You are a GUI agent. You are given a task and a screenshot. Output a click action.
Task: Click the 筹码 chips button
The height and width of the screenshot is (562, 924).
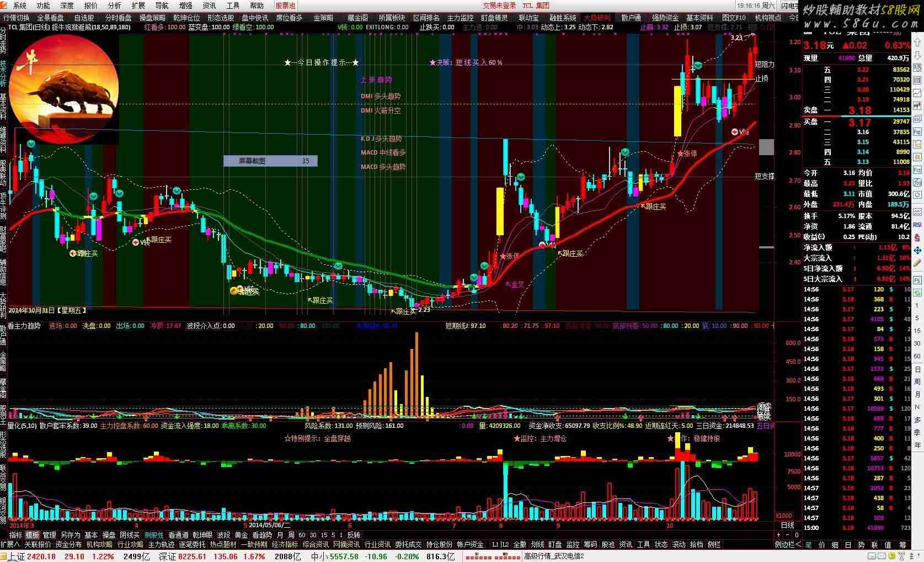coord(590,545)
